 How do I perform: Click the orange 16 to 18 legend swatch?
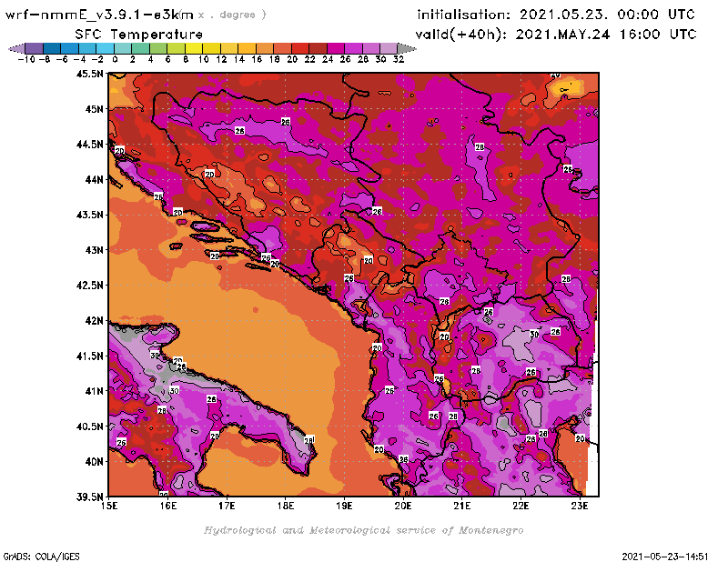265,49
